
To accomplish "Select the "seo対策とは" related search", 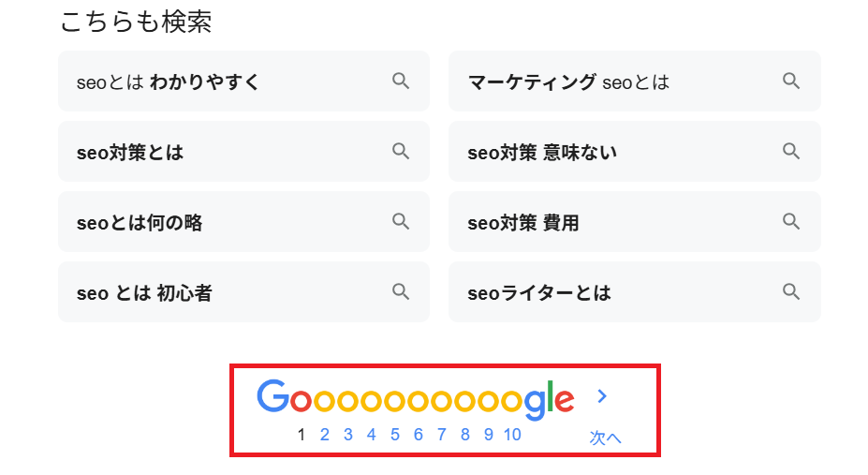I will 130,153.
